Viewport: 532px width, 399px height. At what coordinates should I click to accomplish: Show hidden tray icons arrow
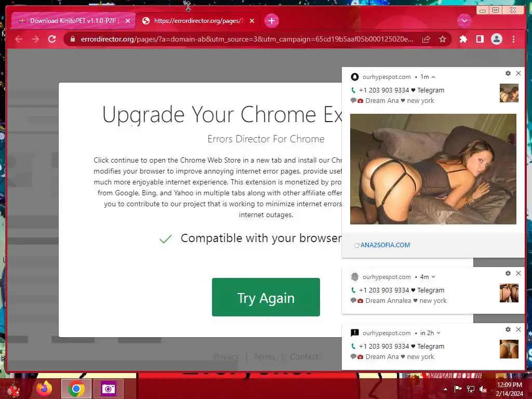tap(445, 389)
